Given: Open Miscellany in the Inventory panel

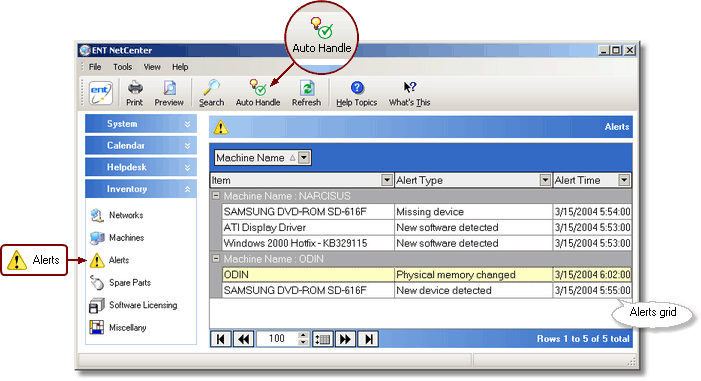Looking at the screenshot, I should [118, 327].
